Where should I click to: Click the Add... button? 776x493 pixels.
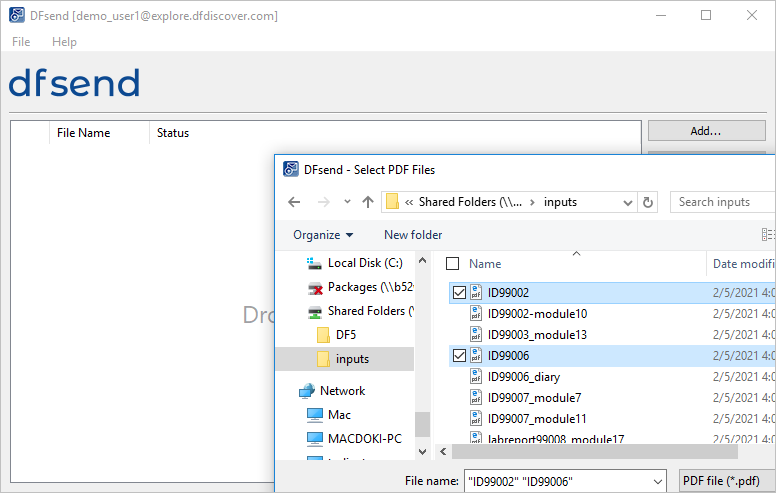click(x=706, y=131)
